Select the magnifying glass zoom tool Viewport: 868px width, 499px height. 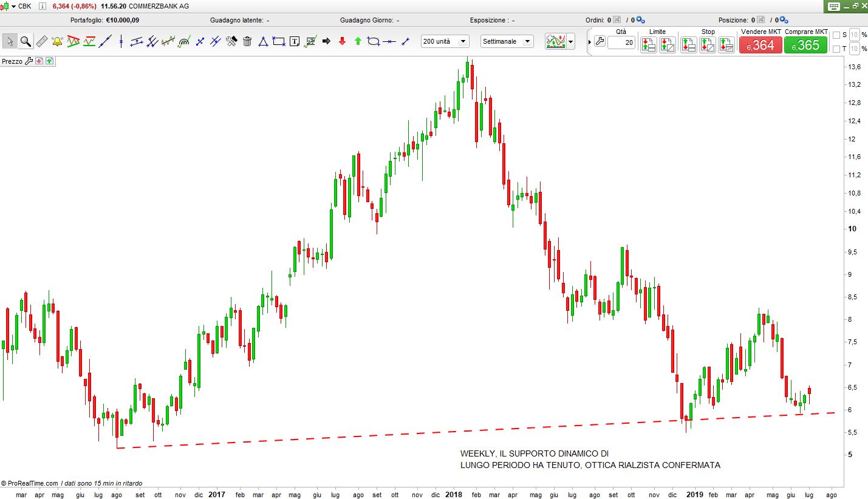pos(26,41)
